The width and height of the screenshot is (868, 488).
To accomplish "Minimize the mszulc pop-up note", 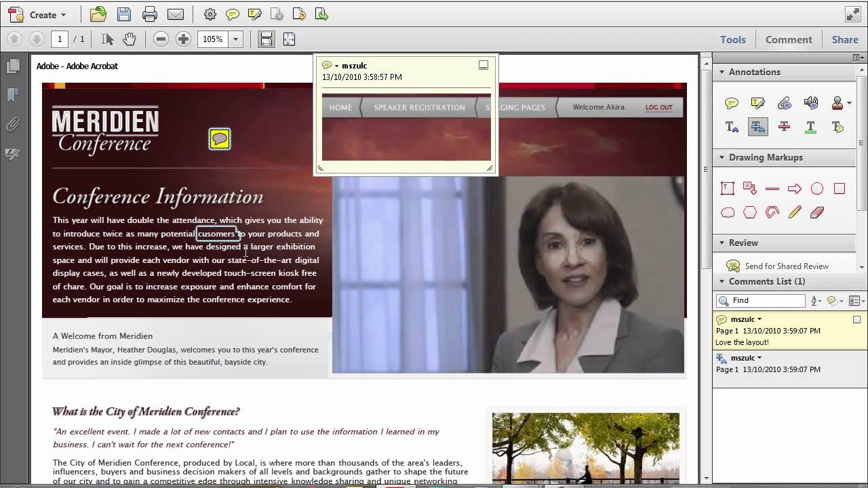I will pyautogui.click(x=484, y=65).
